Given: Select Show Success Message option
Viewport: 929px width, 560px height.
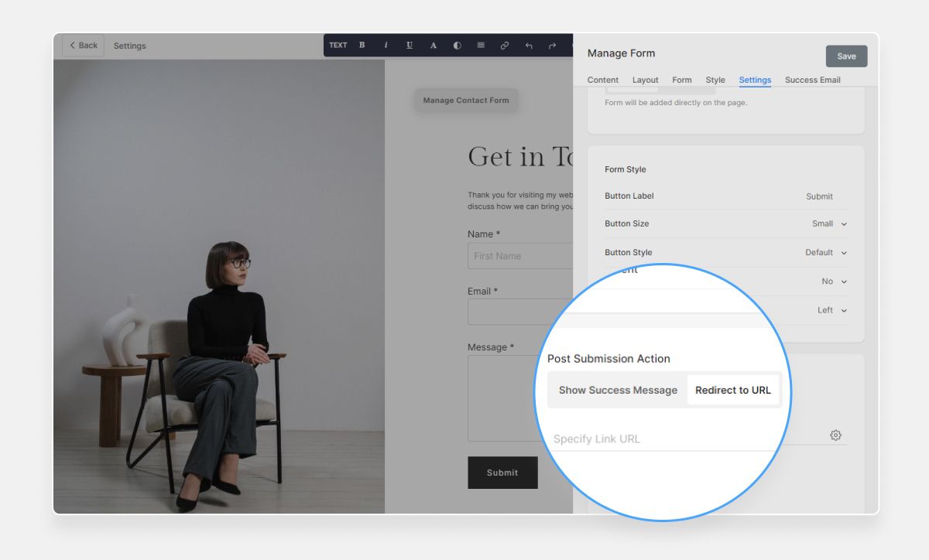Looking at the screenshot, I should (617, 390).
